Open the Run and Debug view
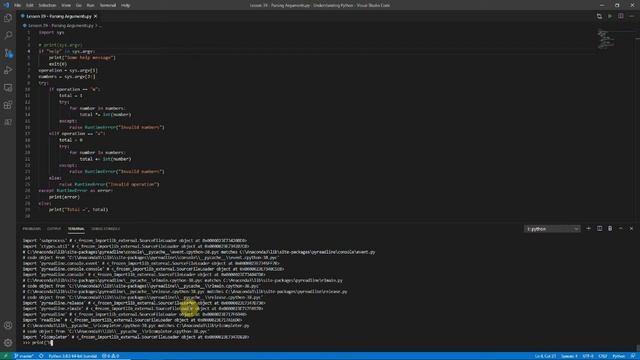The image size is (640, 360). click(8, 70)
